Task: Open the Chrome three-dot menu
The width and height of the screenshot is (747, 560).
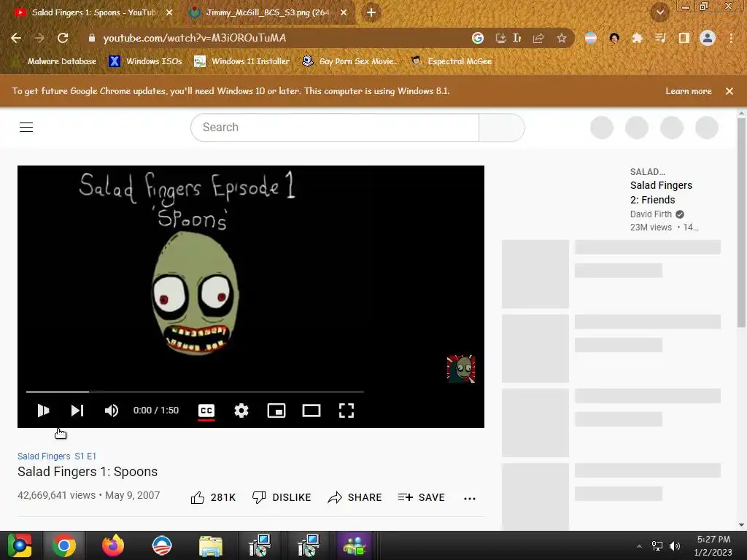Action: click(731, 38)
